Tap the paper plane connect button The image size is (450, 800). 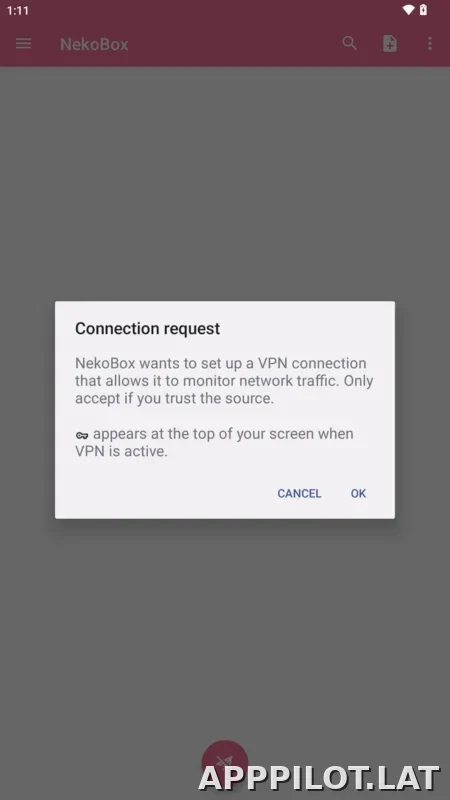(224, 763)
